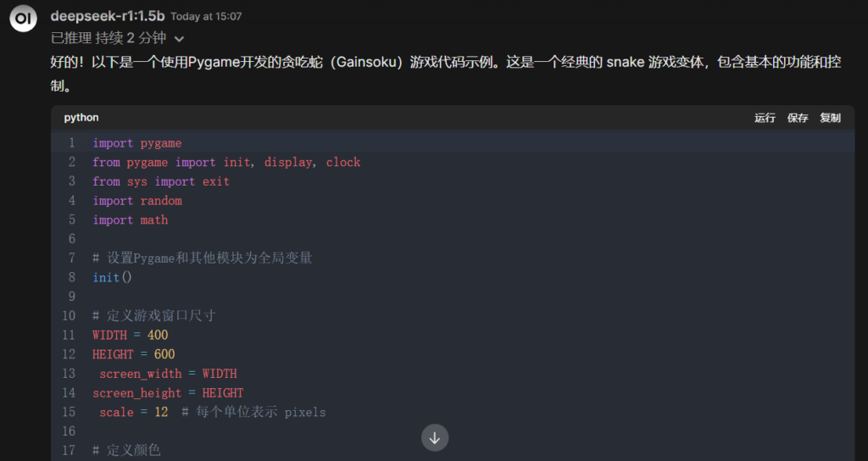Click the python language label
Image resolution: width=868 pixels, height=461 pixels.
[x=81, y=117]
